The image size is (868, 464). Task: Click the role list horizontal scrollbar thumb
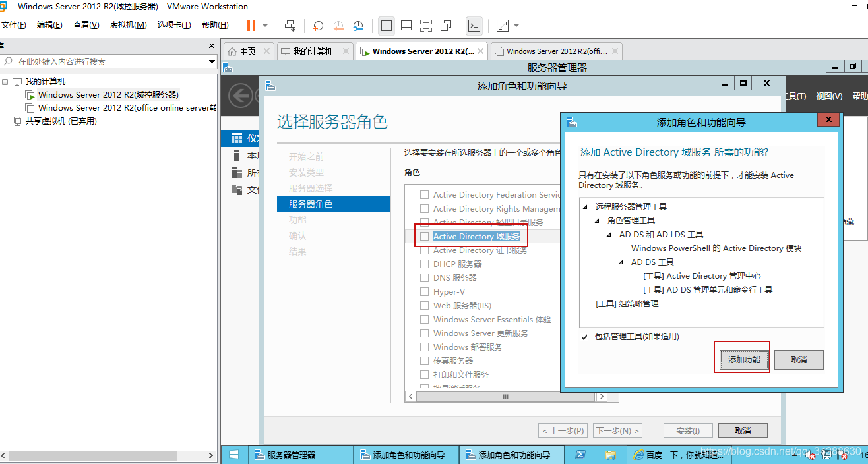coord(505,397)
